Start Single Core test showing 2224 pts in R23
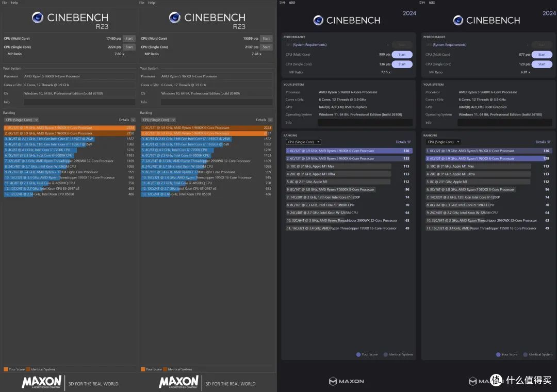This screenshot has width=557, height=392. click(x=129, y=47)
